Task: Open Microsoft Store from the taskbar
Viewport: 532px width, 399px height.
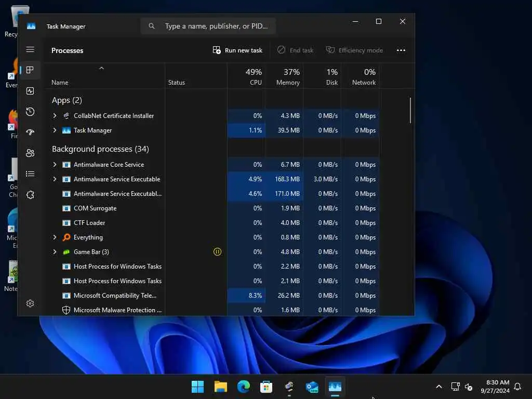Action: 267,387
